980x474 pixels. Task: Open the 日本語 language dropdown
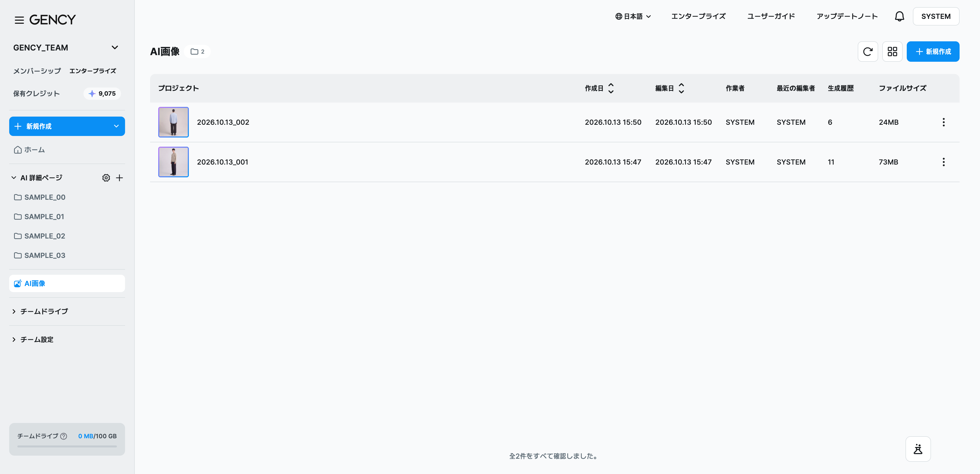633,16
